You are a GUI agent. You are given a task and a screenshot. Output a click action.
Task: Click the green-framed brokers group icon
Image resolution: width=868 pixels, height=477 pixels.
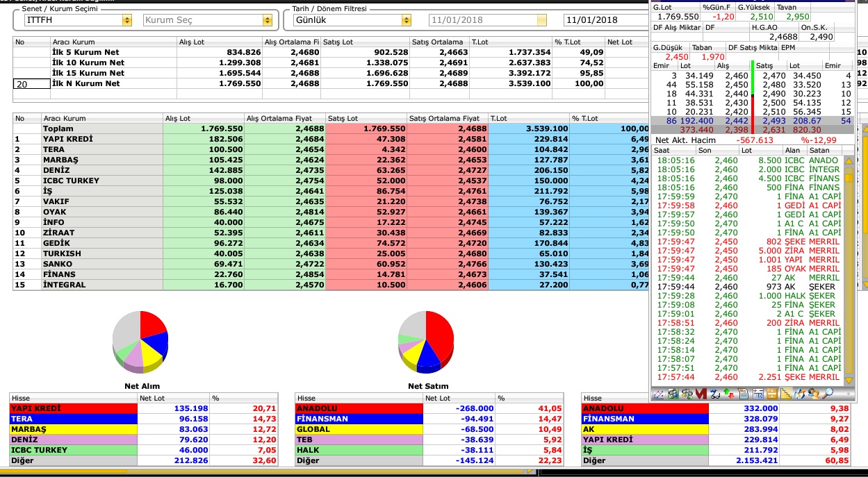pyautogui.click(x=673, y=394)
